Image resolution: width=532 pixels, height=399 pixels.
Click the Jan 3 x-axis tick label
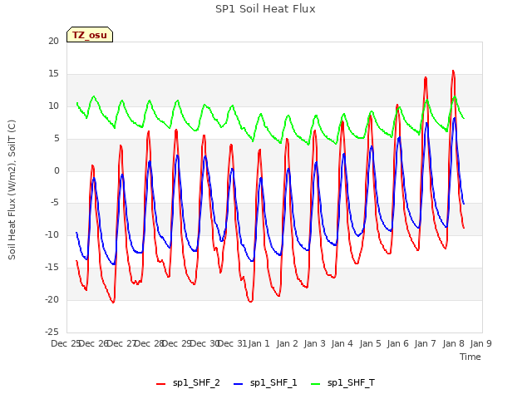tap(314, 343)
